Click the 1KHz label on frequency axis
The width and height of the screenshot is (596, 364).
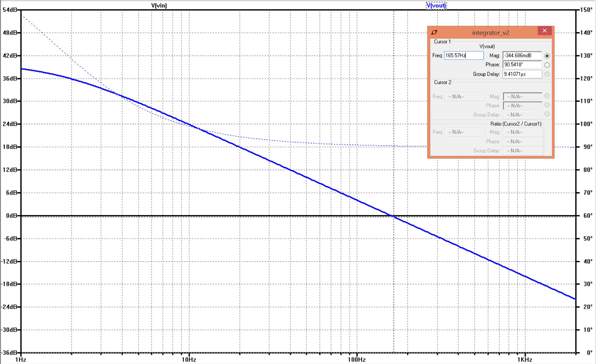click(x=524, y=359)
